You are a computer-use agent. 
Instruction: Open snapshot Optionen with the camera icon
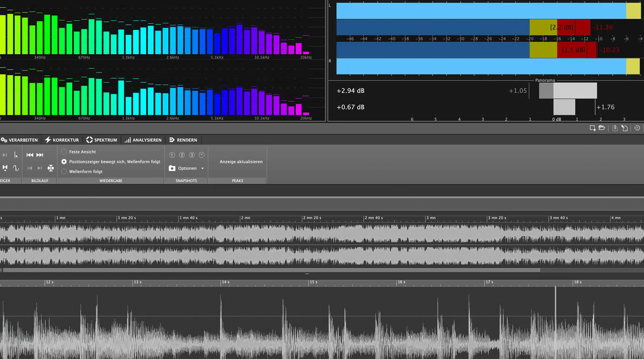click(x=172, y=168)
